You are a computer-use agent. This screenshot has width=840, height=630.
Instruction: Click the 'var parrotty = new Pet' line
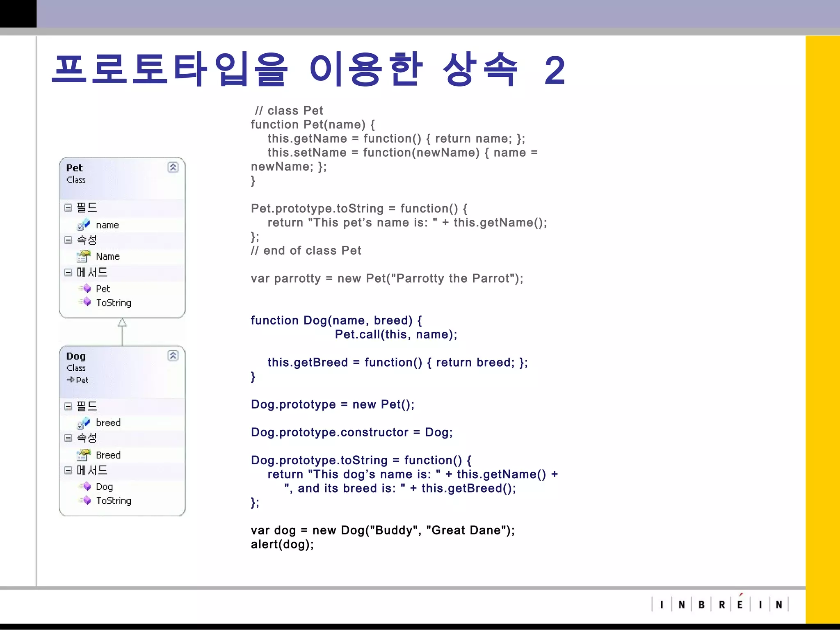click(387, 278)
